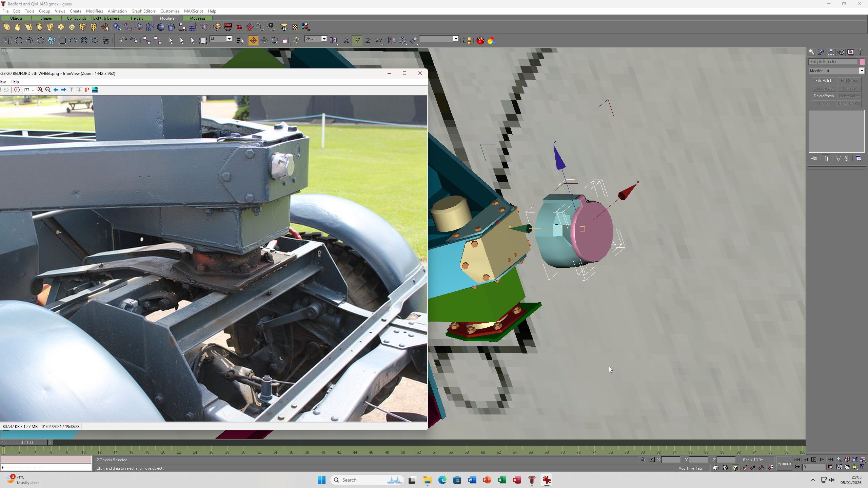This screenshot has height=488, width=868.
Task: Click the Play Animation button
Action: tap(814, 460)
